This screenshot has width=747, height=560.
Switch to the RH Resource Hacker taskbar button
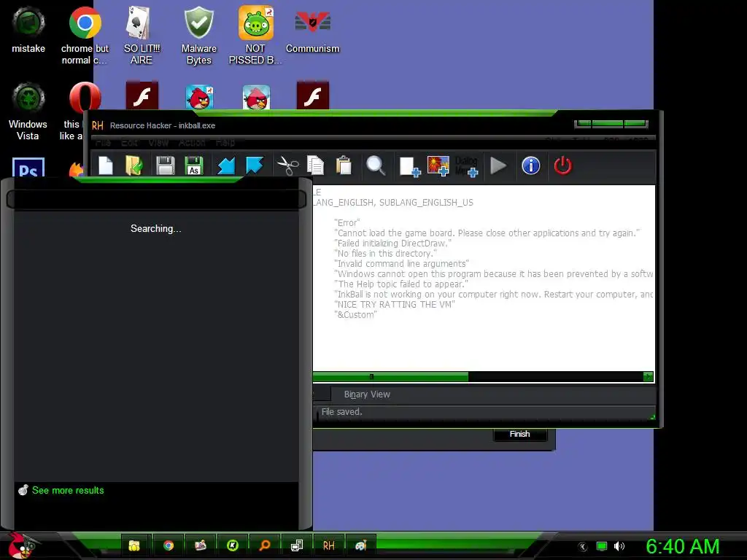[x=329, y=545]
